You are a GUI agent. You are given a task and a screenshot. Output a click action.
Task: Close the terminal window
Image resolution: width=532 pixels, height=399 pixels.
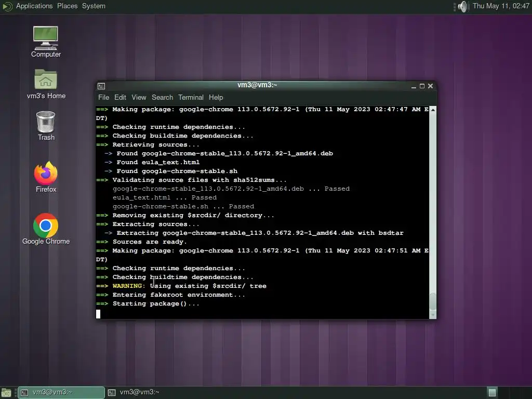click(x=431, y=86)
